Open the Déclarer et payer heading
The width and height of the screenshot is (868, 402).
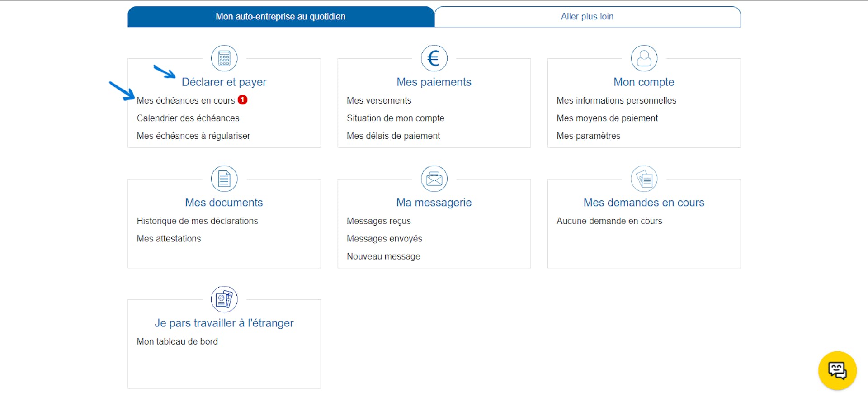tap(224, 82)
